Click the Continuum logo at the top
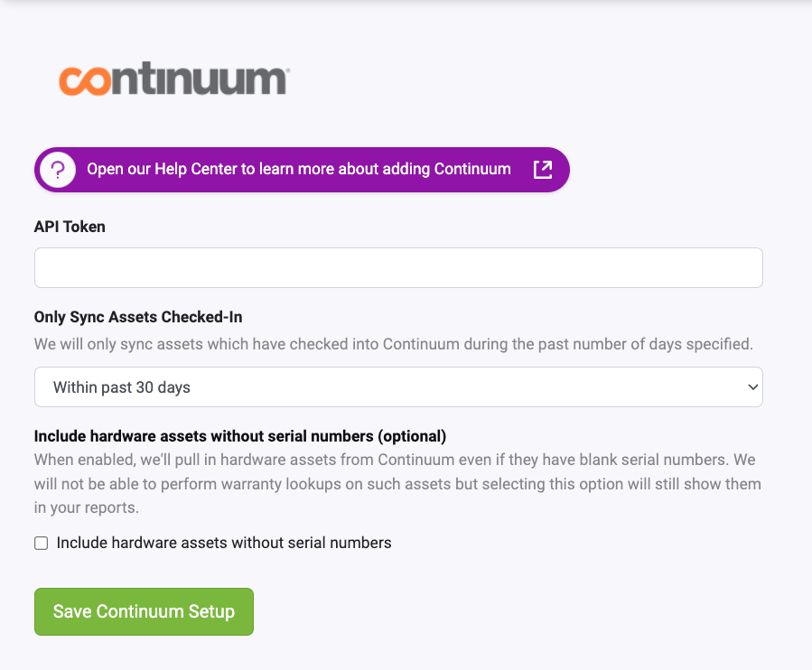 click(173, 79)
